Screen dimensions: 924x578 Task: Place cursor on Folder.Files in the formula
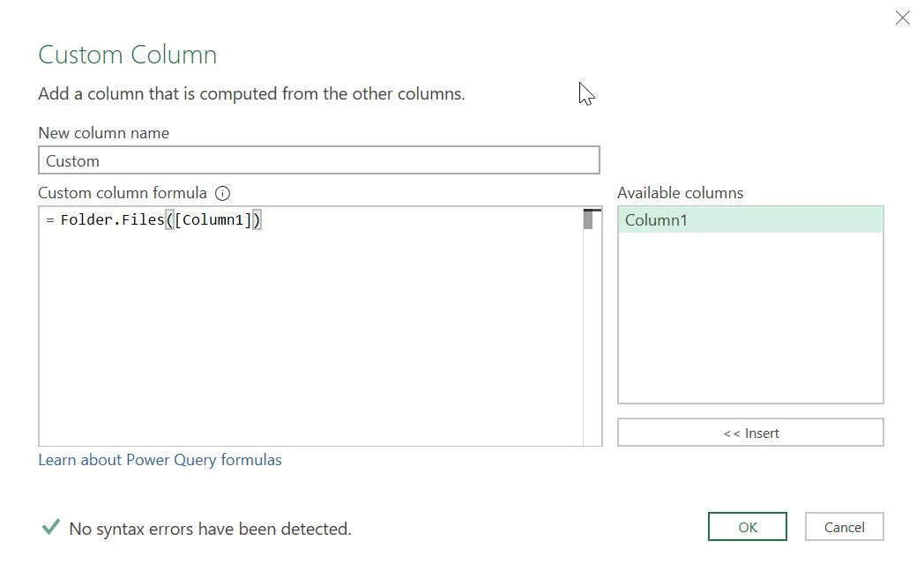click(x=112, y=219)
